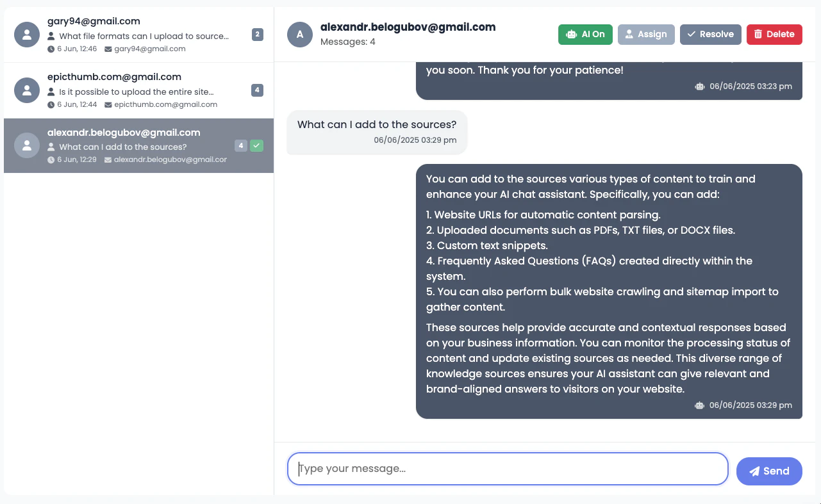Click the avatar in the alexandr.belogubov chat header

(x=300, y=34)
